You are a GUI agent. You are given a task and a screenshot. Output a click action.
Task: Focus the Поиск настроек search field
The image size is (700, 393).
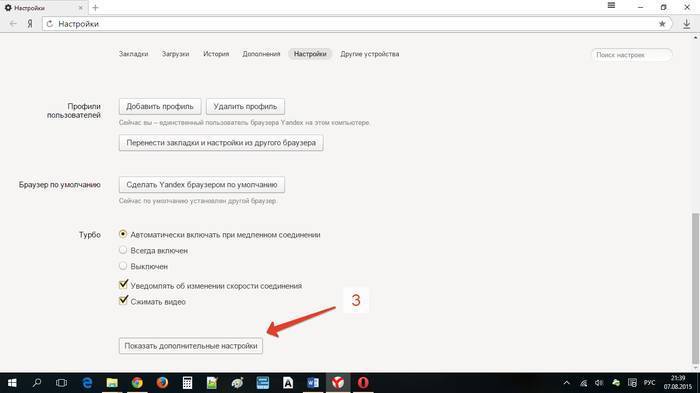(632, 55)
